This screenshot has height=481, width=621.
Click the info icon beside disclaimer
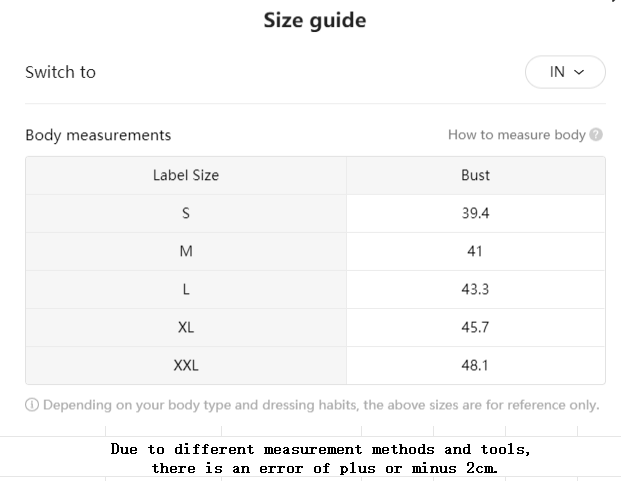pyautogui.click(x=32, y=405)
